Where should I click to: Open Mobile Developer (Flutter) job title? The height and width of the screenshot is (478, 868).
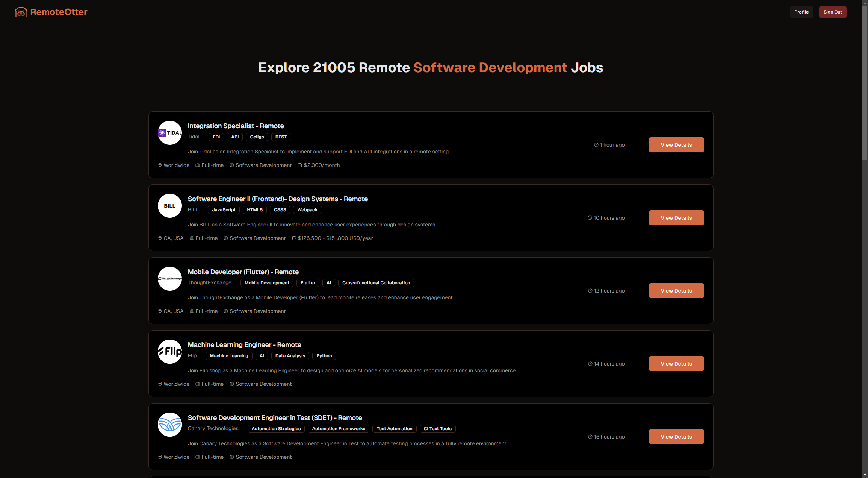(x=243, y=272)
